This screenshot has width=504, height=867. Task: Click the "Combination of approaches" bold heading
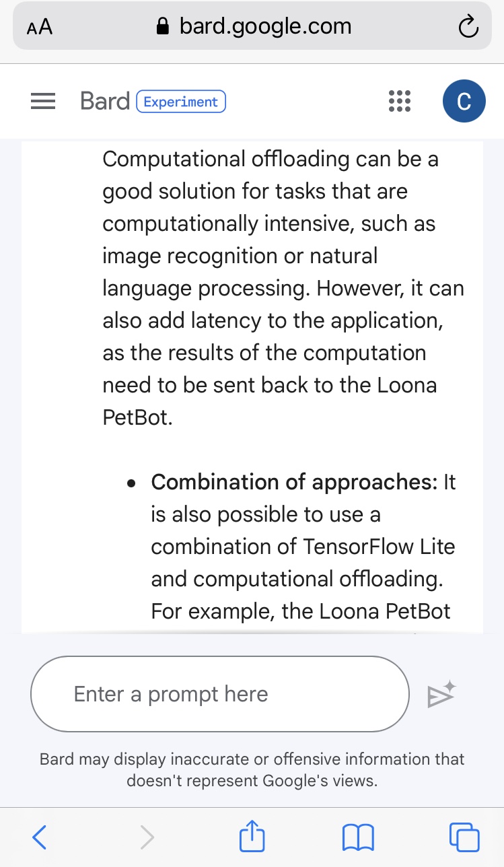pos(294,482)
